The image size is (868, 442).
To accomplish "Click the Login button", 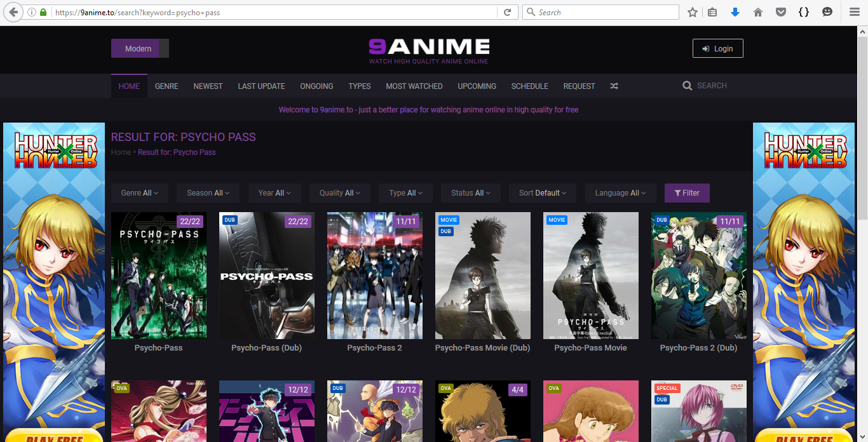I will tap(717, 49).
